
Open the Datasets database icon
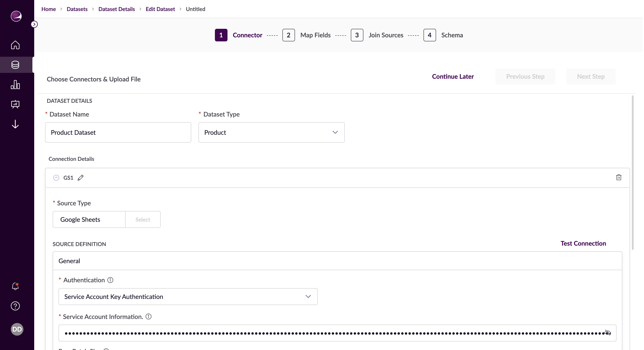[x=15, y=65]
